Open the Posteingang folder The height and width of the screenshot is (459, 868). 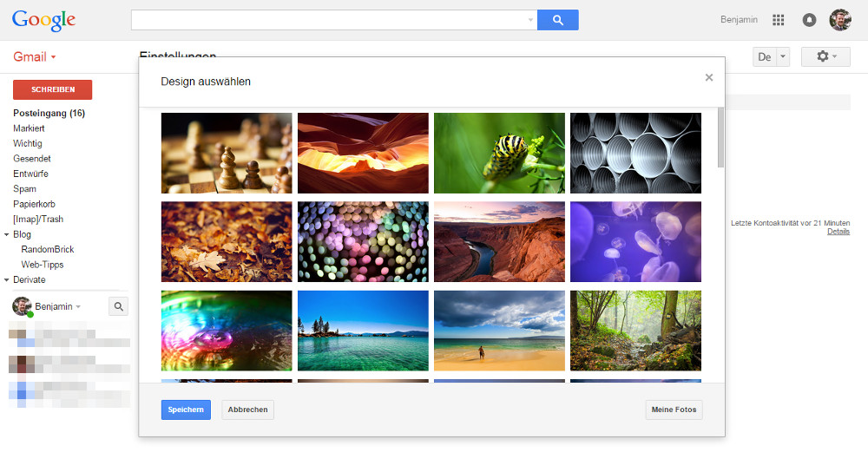tap(49, 114)
